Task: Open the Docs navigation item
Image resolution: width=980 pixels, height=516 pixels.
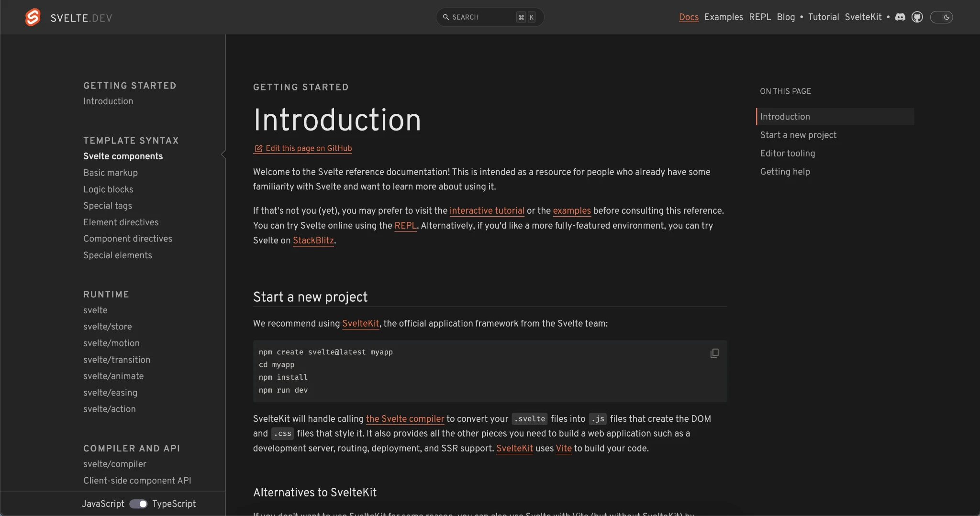Action: point(689,17)
